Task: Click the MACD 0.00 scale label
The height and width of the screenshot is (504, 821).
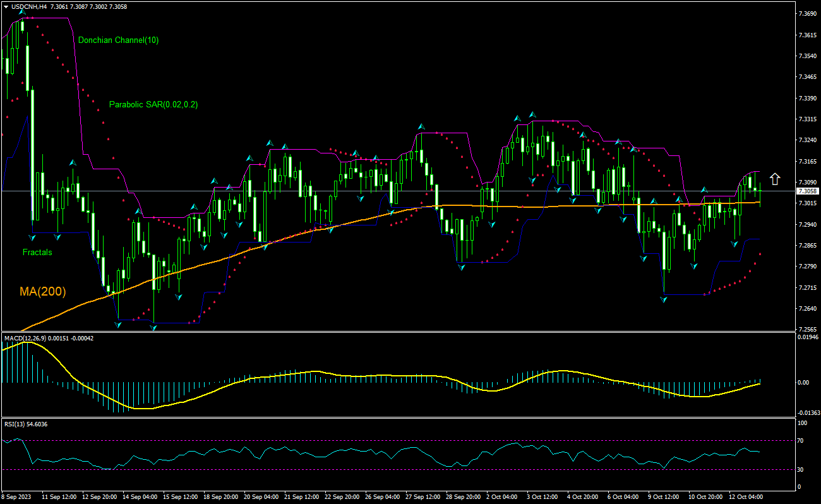Action: [x=804, y=382]
